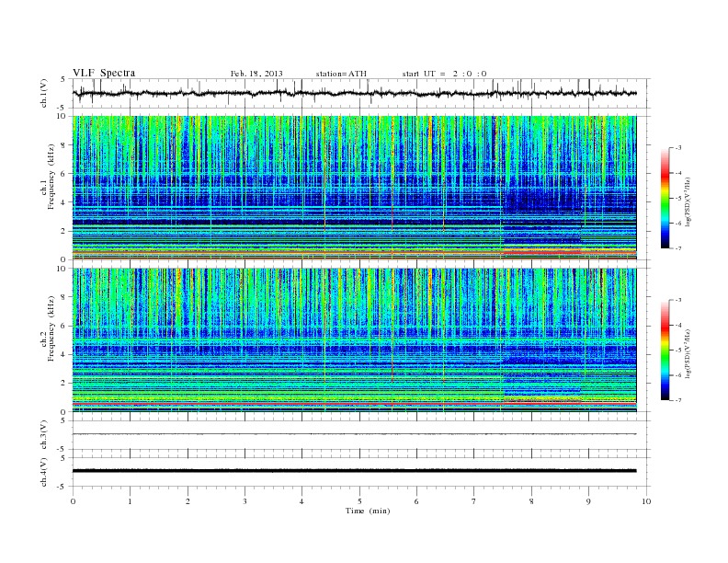Click the time axis tick label "5"
This screenshot has width=728, height=563.
pyautogui.click(x=359, y=501)
